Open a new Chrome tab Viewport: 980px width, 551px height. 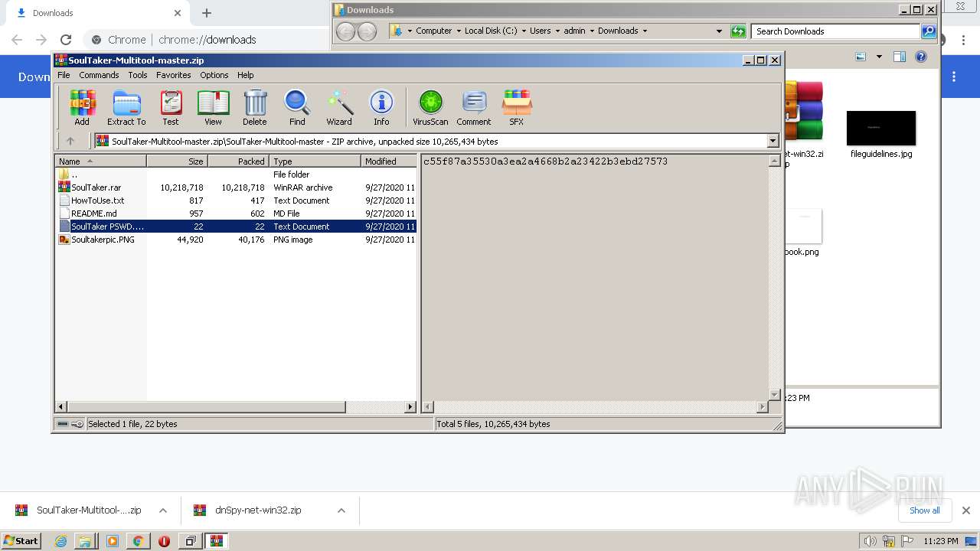pos(207,13)
